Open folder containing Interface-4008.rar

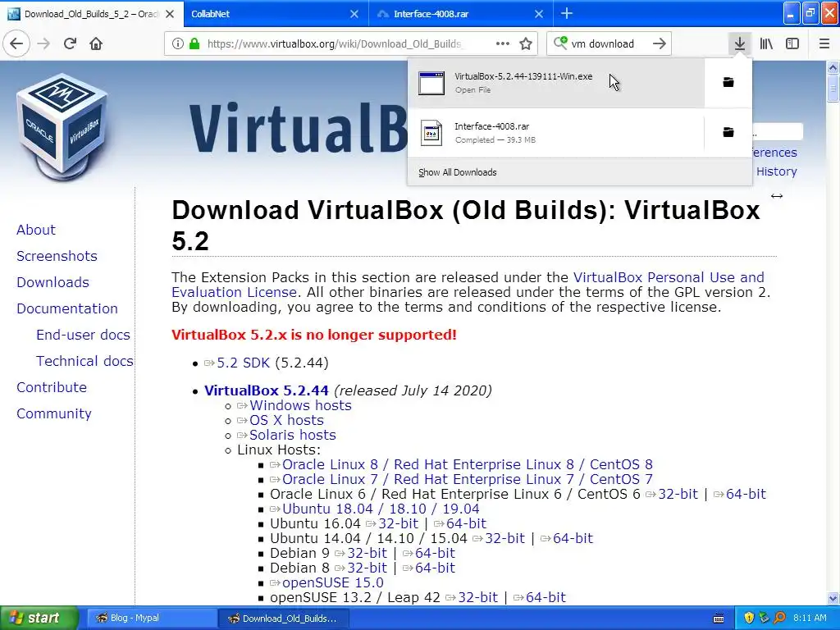728,132
